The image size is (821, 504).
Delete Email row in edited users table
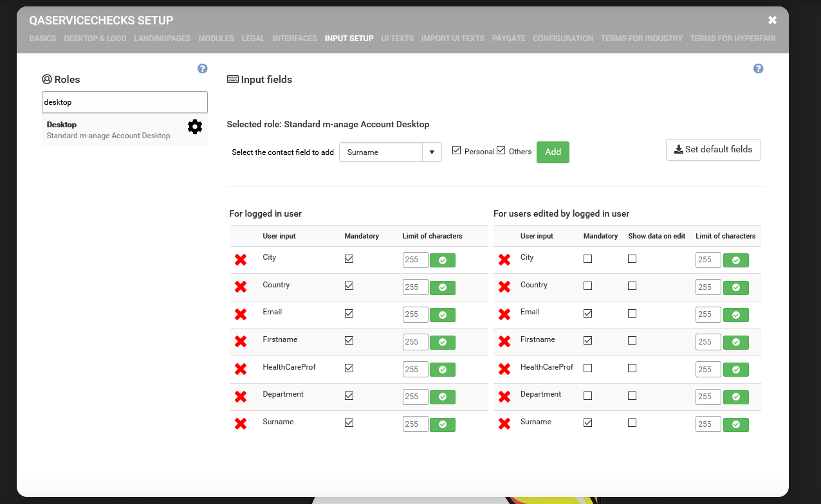coord(504,314)
